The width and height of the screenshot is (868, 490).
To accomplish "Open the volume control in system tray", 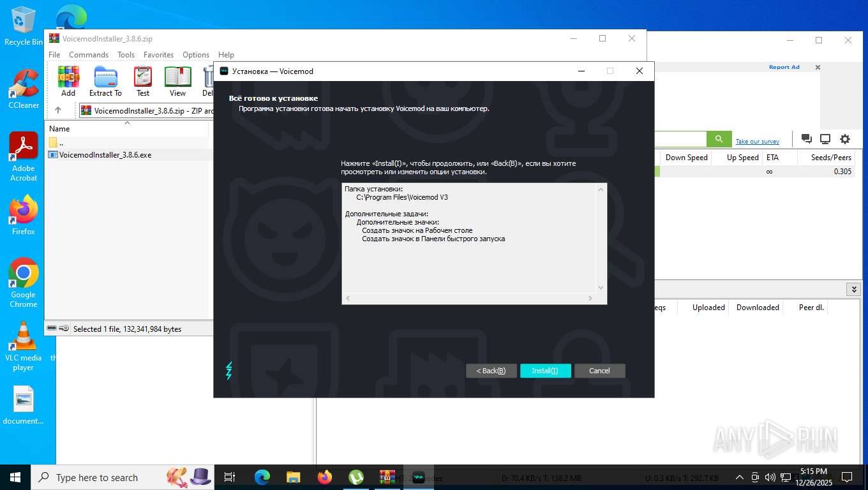I will pos(770,477).
